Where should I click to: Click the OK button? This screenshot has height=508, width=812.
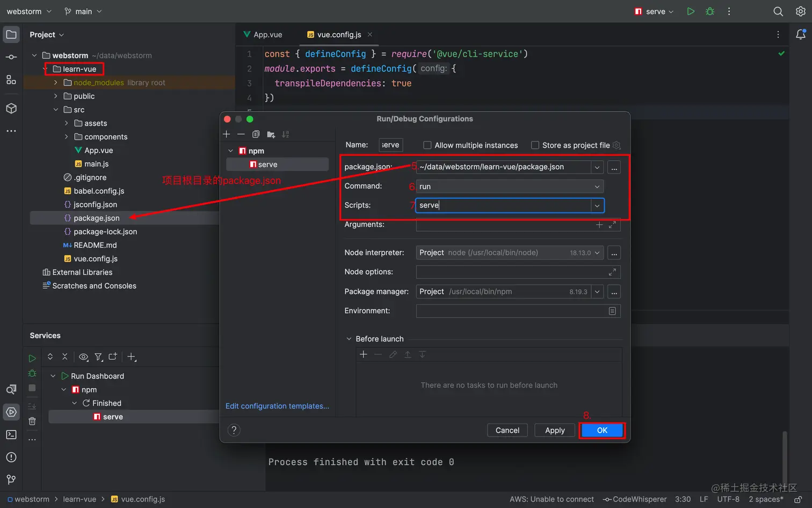point(602,431)
